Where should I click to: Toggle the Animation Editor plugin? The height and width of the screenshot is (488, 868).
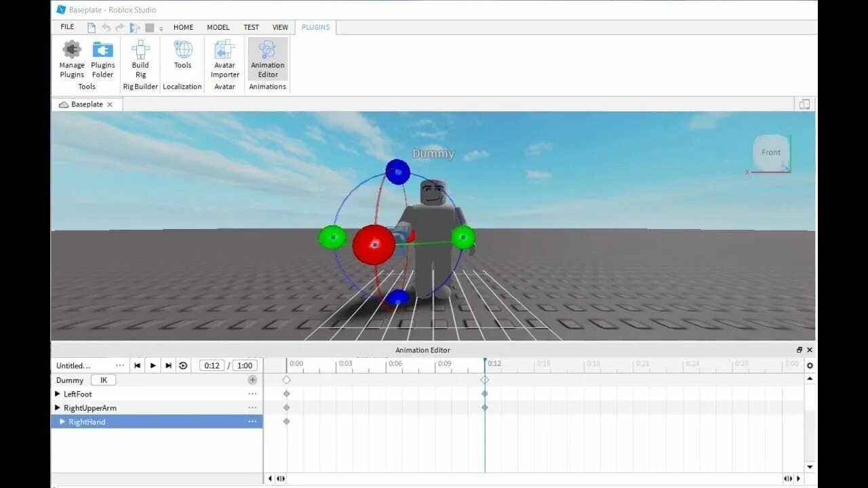[x=268, y=60]
